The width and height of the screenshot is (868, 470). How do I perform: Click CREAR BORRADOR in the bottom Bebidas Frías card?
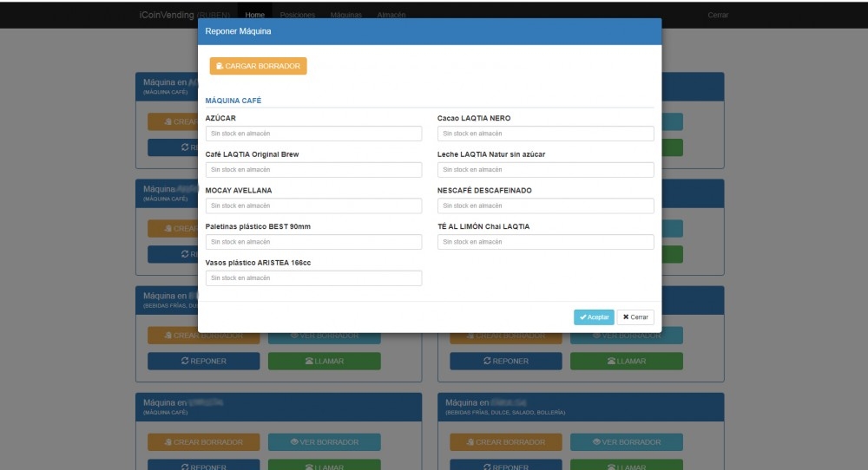(505, 442)
